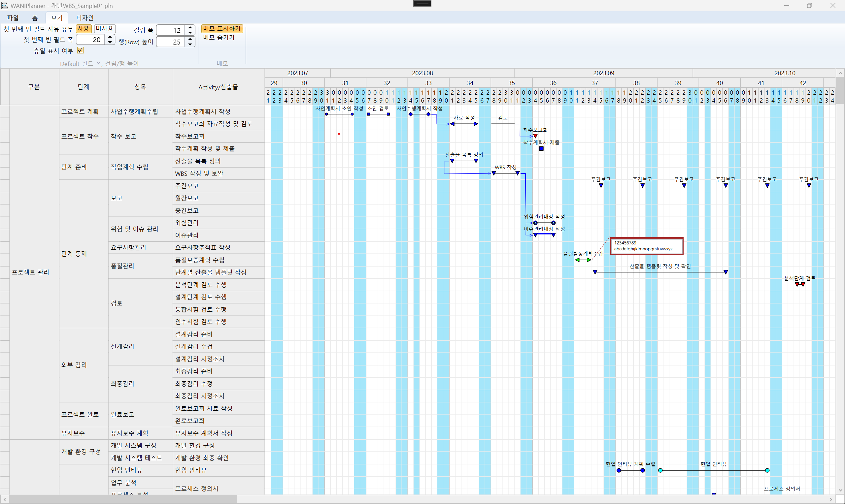The width and height of the screenshot is (845, 504).
Task: Click the 메모 숨기기 button
Action: click(x=219, y=37)
